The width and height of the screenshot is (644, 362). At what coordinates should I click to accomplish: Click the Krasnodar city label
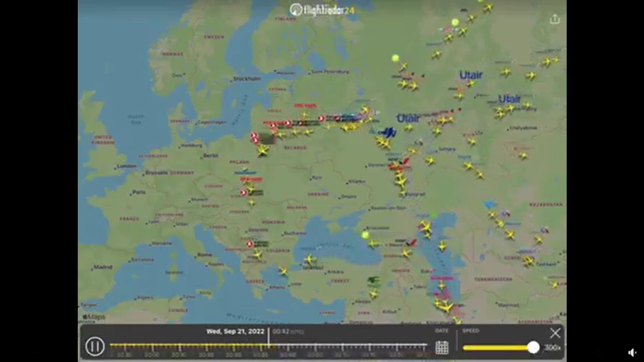point(378,228)
